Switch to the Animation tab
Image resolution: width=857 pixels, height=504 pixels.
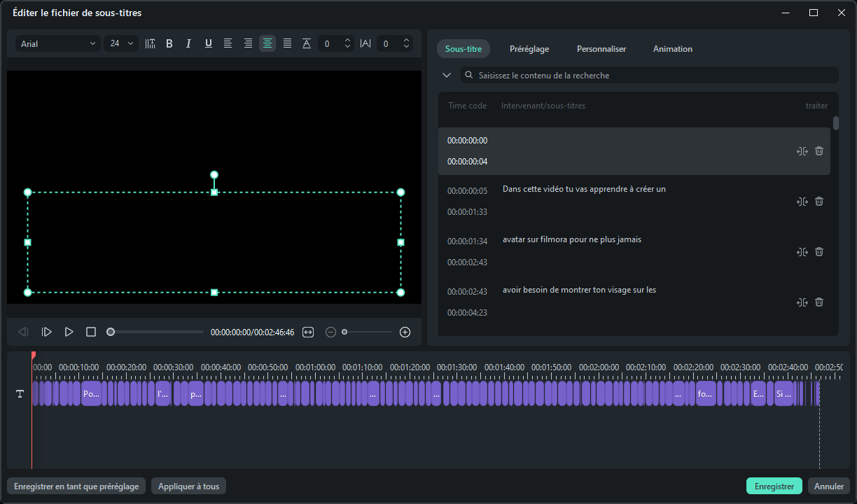[673, 49]
